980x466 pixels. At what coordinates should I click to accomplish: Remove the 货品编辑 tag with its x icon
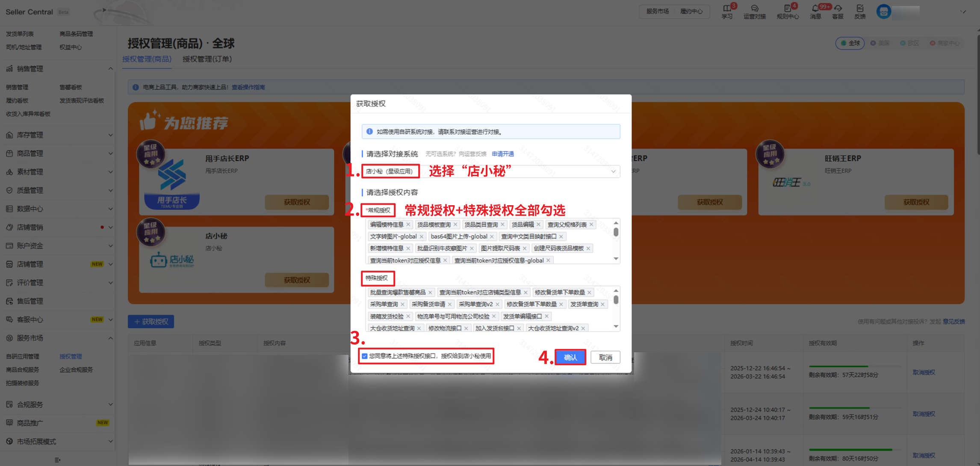[539, 224]
